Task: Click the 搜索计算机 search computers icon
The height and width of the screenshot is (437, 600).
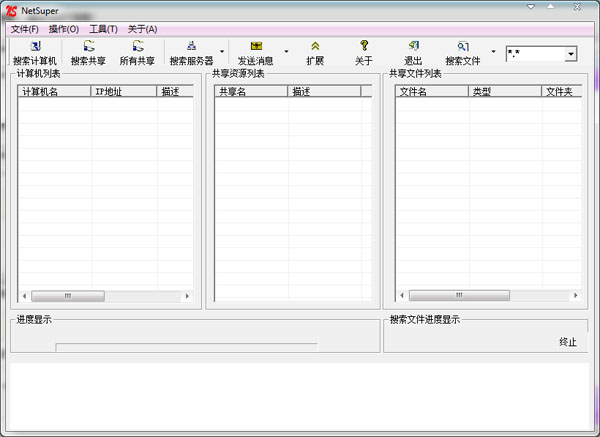Action: click(x=35, y=47)
